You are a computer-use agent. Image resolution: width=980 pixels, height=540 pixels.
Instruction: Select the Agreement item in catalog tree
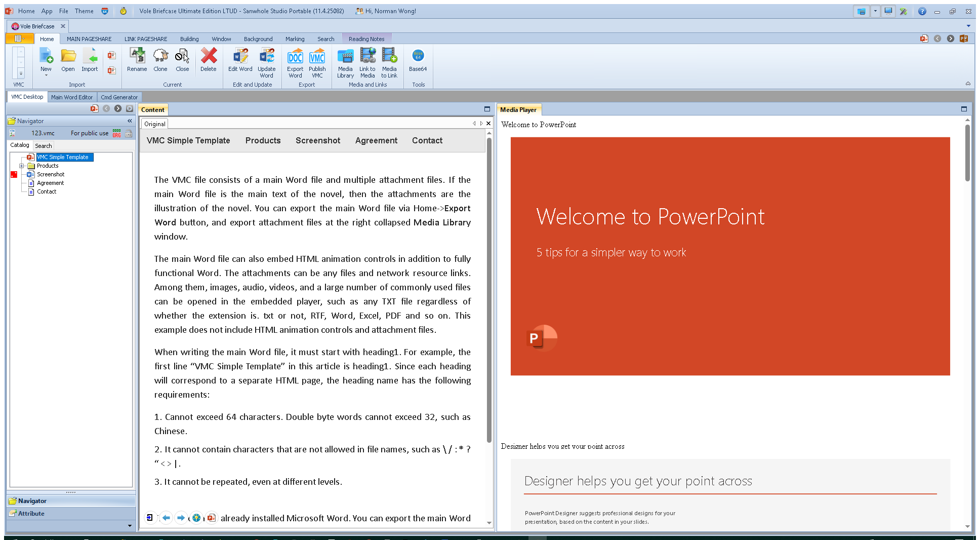pyautogui.click(x=50, y=183)
